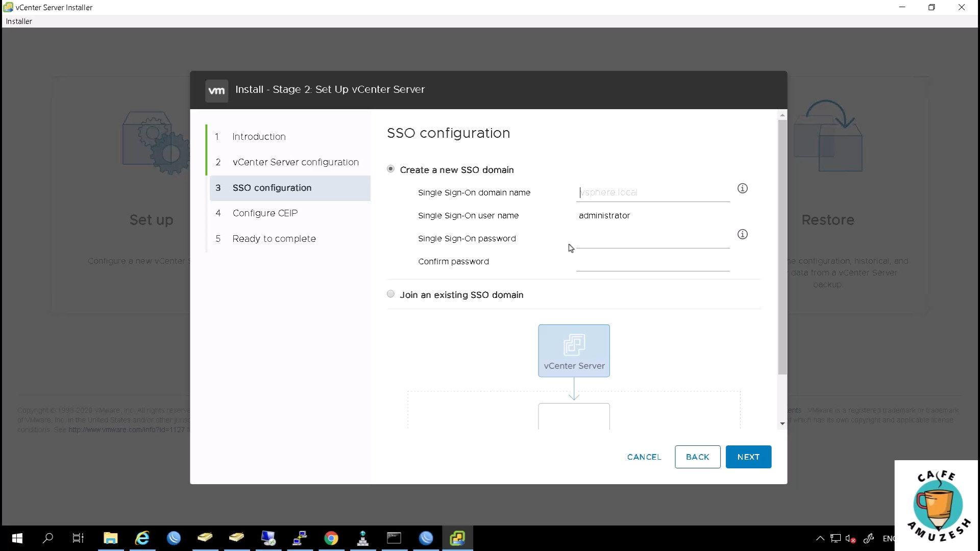This screenshot has width=980, height=551.
Task: Click the info icon beside domain name field
Action: [x=743, y=188]
